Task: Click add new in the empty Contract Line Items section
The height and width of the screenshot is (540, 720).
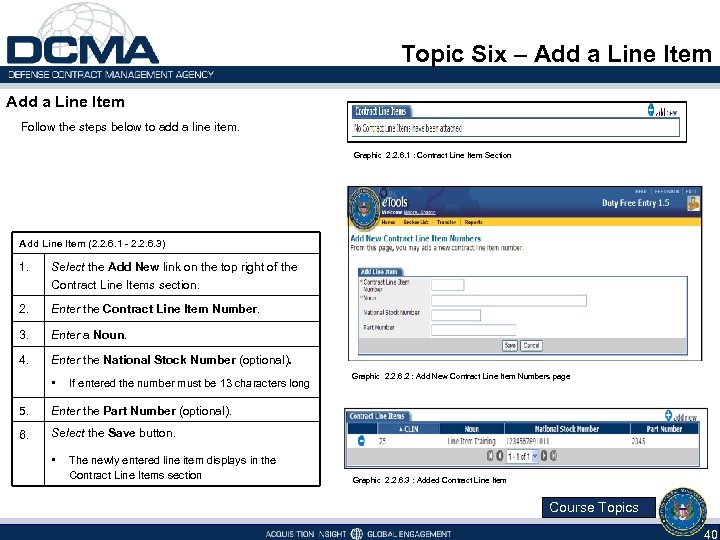Action: pyautogui.click(x=666, y=112)
